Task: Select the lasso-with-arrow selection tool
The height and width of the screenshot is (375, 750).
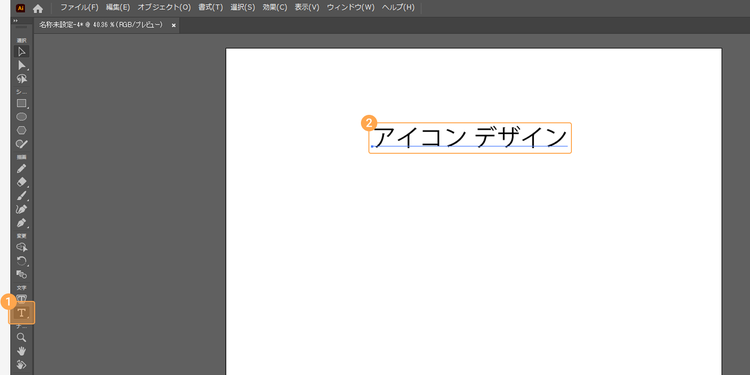Action: pyautogui.click(x=22, y=78)
